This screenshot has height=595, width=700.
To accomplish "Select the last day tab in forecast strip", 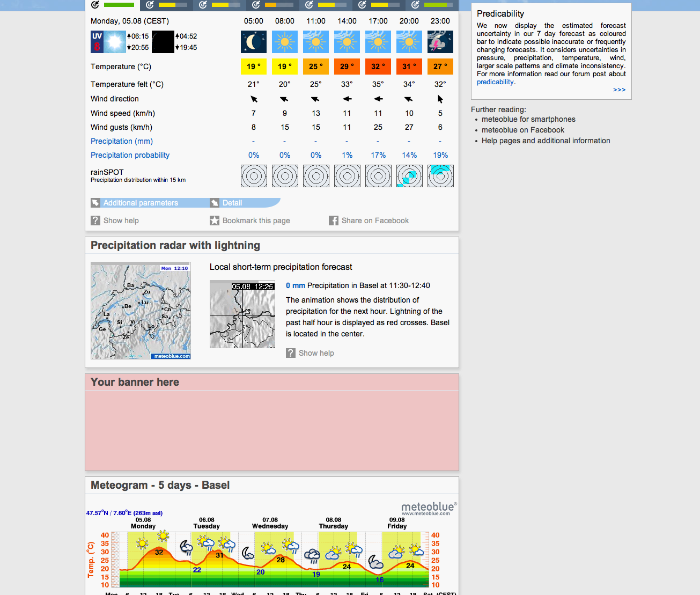I will click(432, 5).
